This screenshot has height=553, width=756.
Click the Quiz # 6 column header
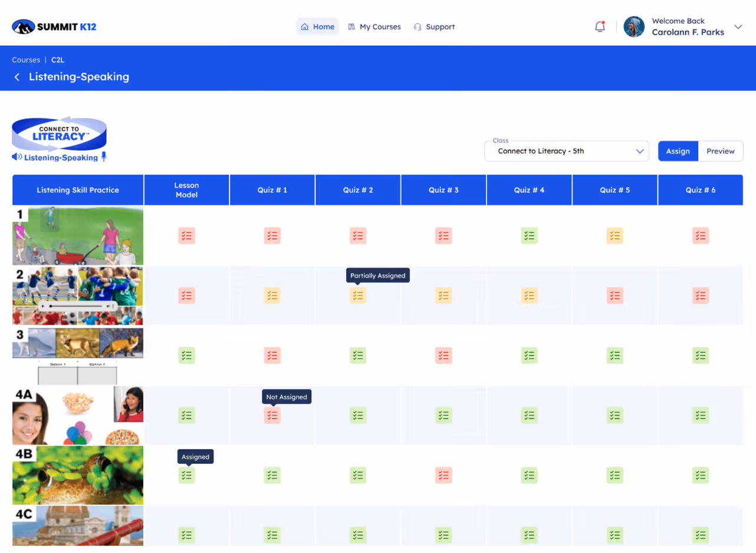tap(701, 190)
